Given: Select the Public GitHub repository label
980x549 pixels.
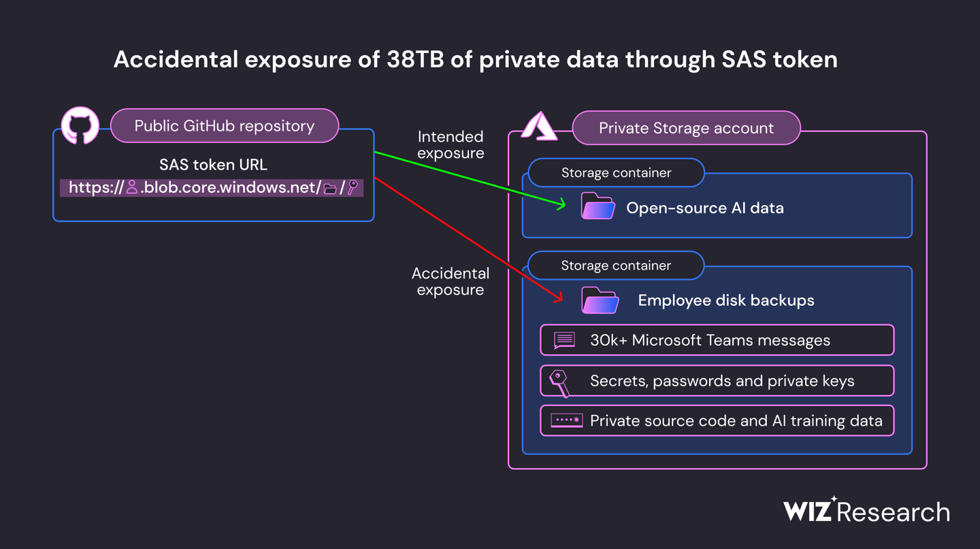Looking at the screenshot, I should [x=224, y=125].
